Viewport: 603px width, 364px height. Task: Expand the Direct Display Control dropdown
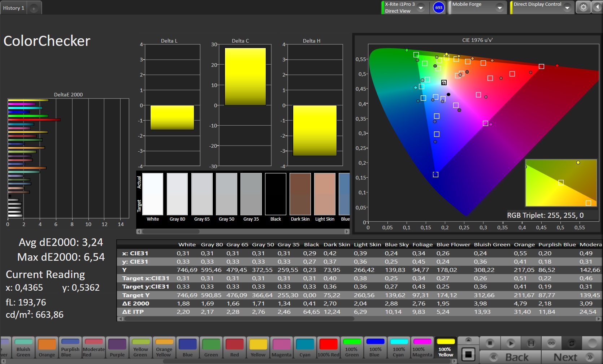[567, 8]
